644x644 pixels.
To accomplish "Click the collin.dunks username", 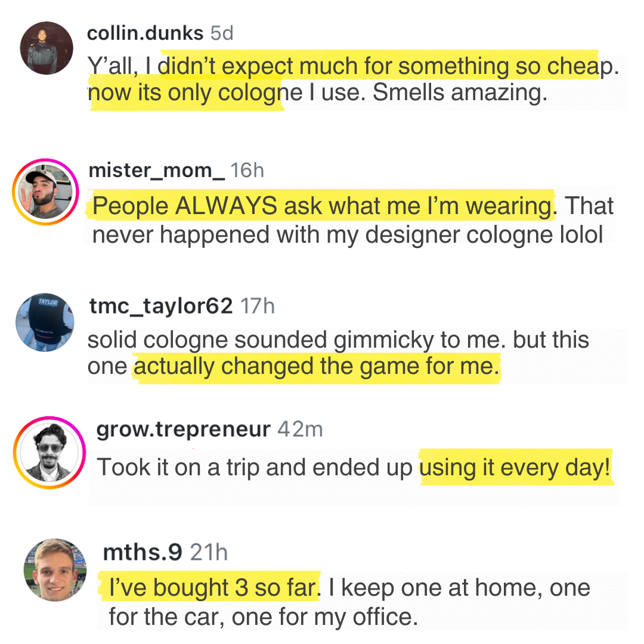I will pos(145,33).
